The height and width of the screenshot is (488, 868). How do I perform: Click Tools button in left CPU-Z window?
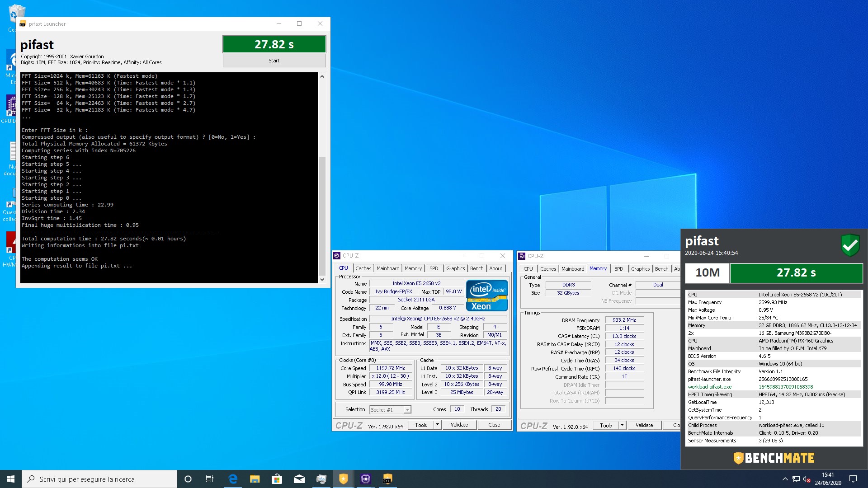[x=421, y=425]
